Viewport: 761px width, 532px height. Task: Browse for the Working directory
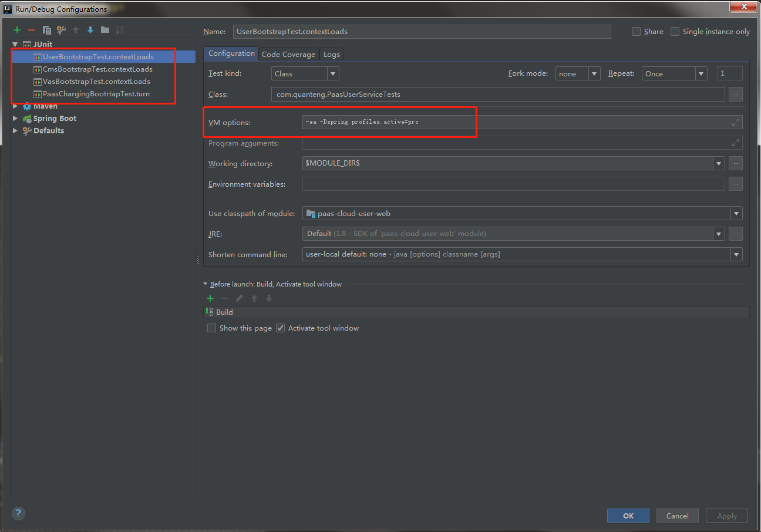coord(736,163)
